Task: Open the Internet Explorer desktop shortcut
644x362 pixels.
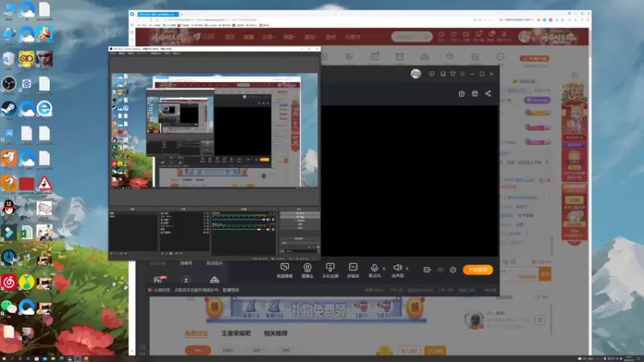Action: (x=44, y=109)
